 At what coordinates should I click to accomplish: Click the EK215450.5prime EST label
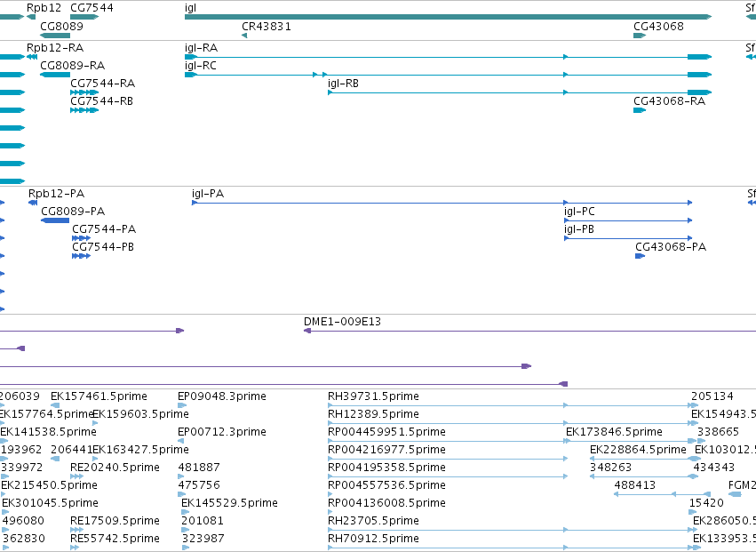click(49, 485)
